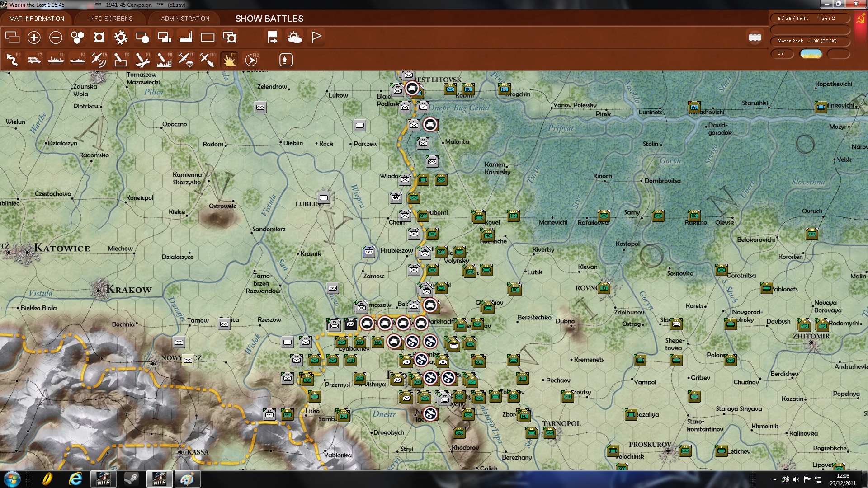Open Internet Explorer from the taskbar
The height and width of the screenshot is (488, 868).
[75, 479]
